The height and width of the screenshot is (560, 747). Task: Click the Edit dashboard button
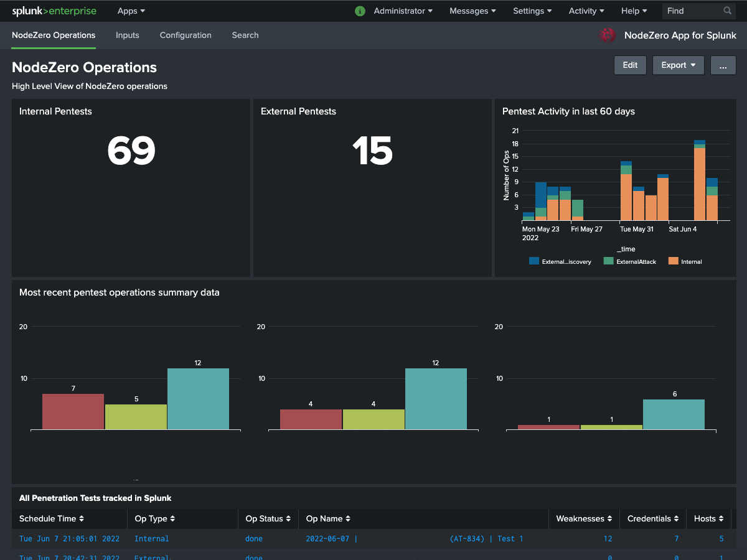[x=630, y=65]
